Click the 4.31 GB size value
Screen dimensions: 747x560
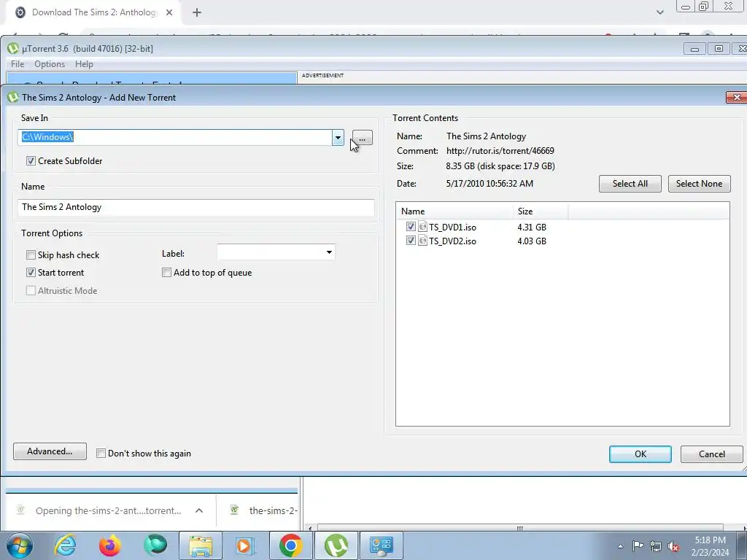click(532, 227)
